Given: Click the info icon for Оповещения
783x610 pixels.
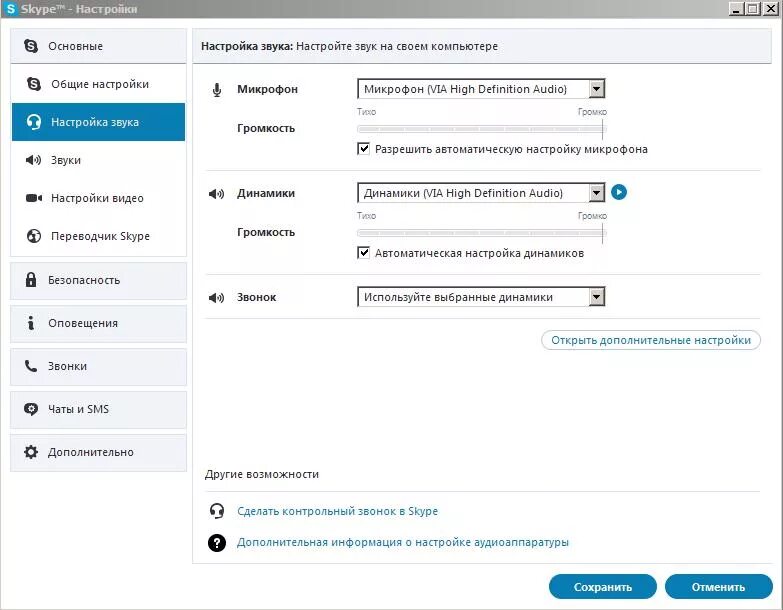Looking at the screenshot, I should tap(31, 323).
